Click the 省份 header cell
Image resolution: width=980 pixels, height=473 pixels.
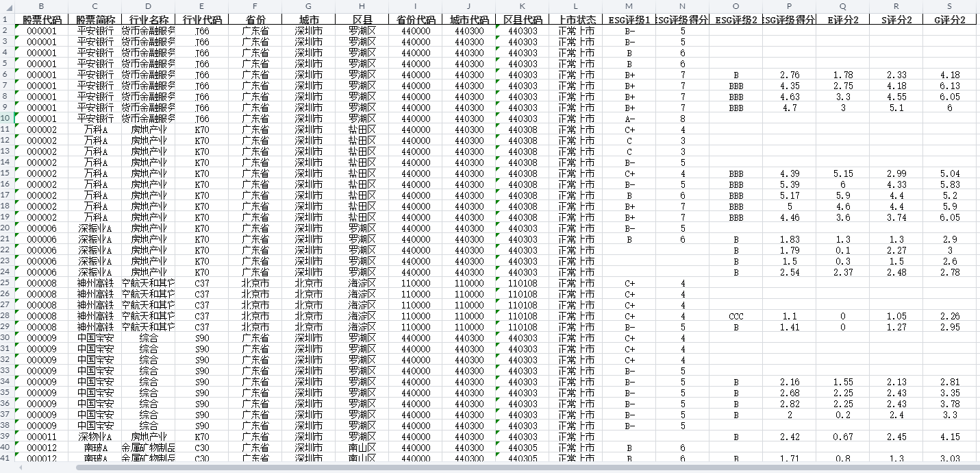tap(255, 19)
